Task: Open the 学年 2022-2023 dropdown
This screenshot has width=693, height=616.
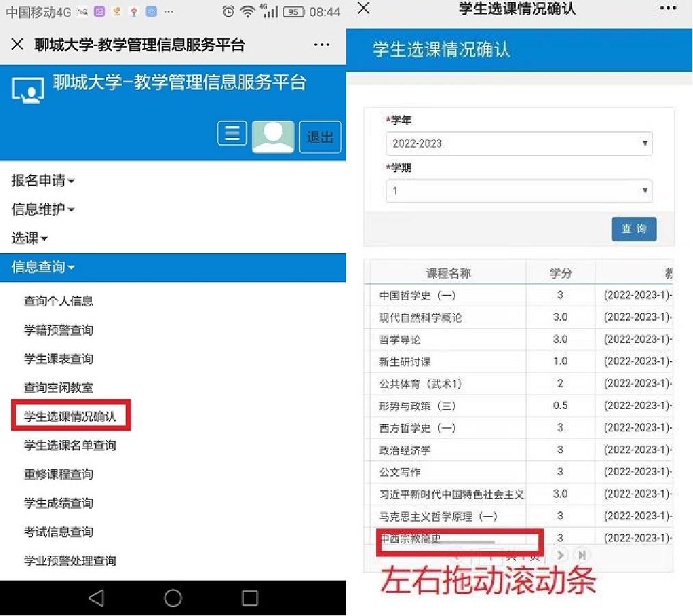Action: click(x=519, y=144)
